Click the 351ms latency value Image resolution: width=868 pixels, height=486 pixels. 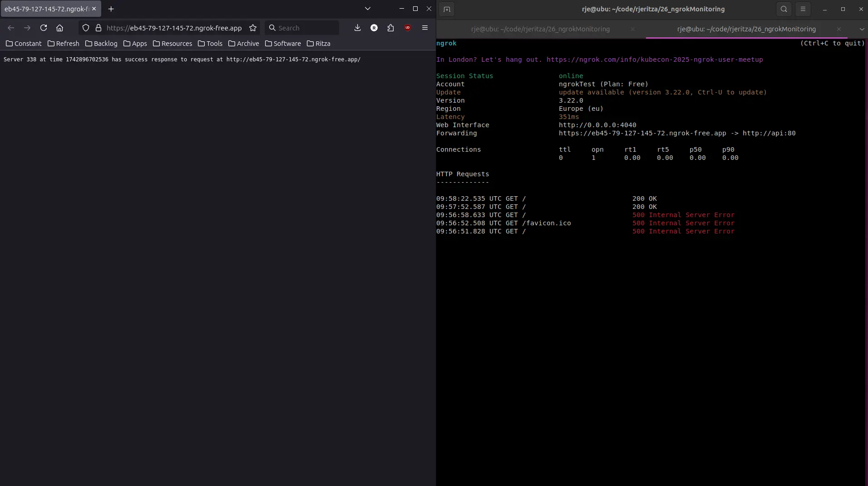click(x=569, y=117)
